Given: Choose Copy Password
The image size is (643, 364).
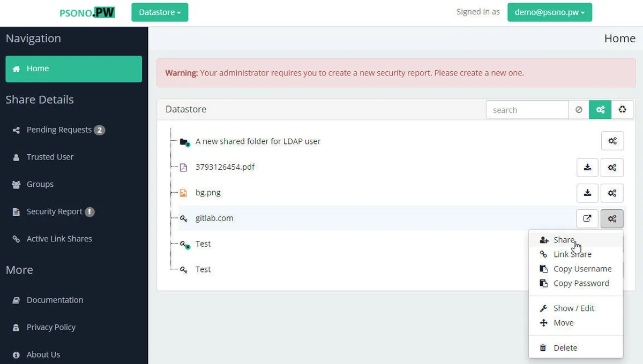Looking at the screenshot, I should [575, 283].
